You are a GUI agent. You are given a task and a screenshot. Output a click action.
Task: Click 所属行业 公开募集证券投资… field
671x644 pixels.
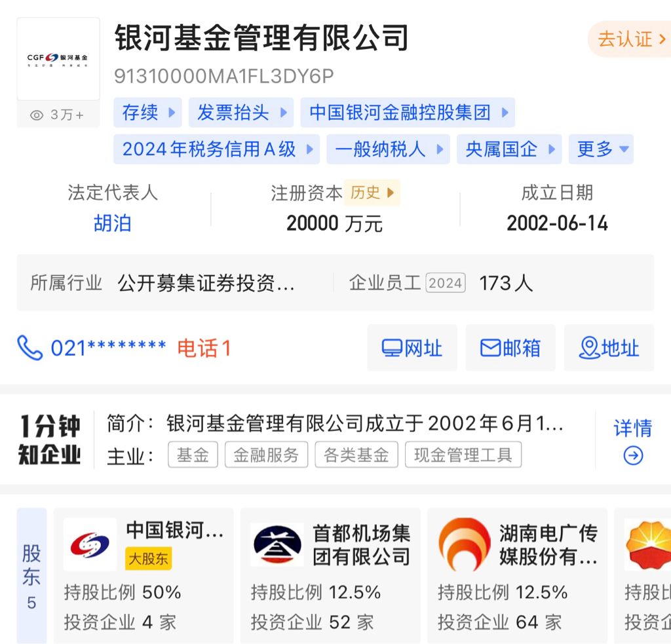pos(163,283)
